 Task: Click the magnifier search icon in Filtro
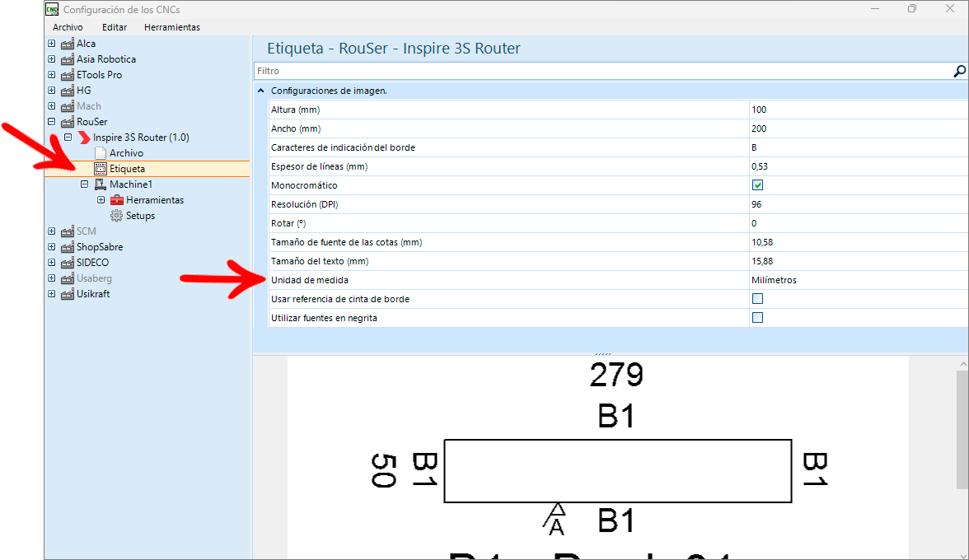coord(958,71)
